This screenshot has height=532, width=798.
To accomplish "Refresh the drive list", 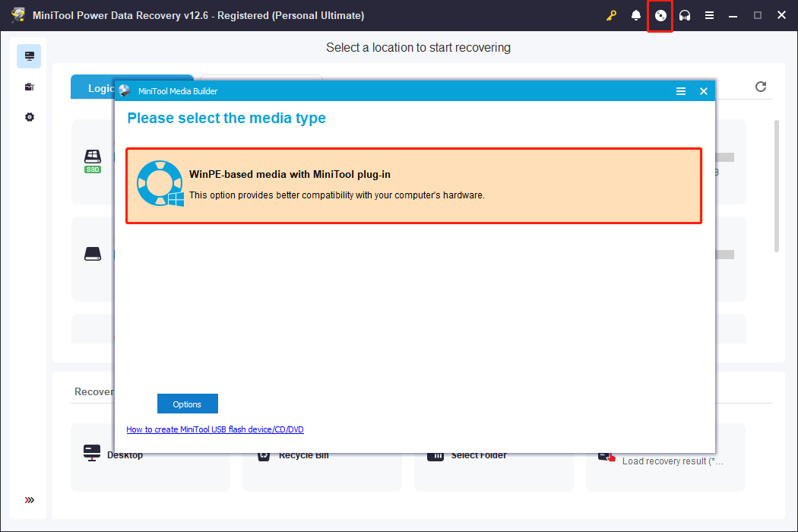I will click(760, 87).
